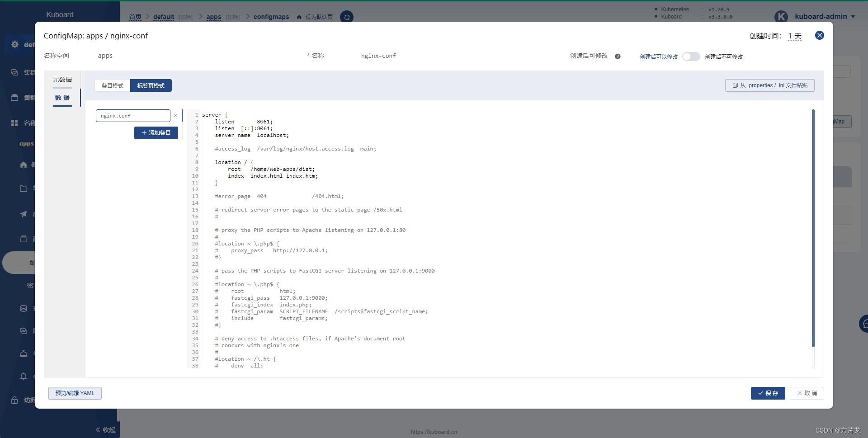
Task: Click the rocket icon in the left sidebar
Action: 24,214
